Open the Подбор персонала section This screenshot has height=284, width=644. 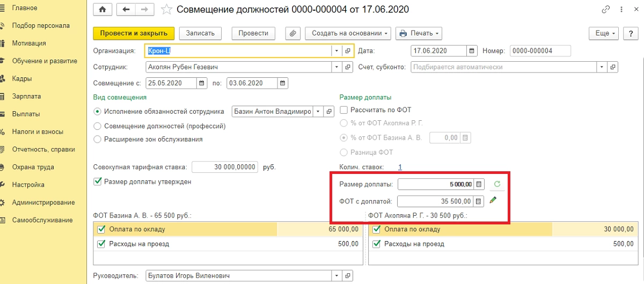point(41,25)
